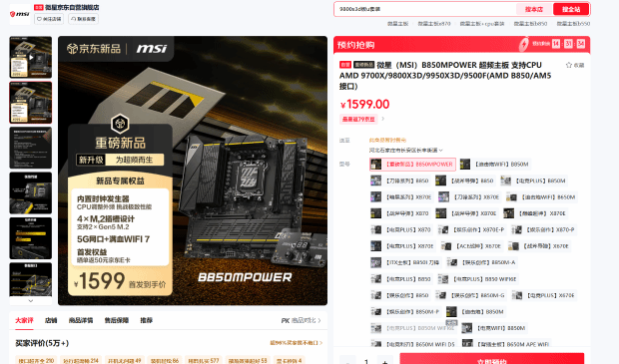Screen dimensions: 619x364
Task: Click the 搜全站 search-all-site button
Action: (x=571, y=9)
